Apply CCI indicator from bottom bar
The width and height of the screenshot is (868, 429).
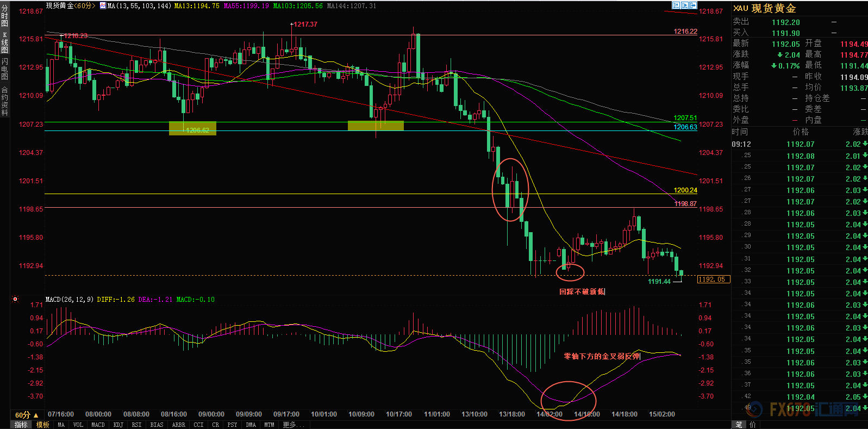tap(199, 425)
